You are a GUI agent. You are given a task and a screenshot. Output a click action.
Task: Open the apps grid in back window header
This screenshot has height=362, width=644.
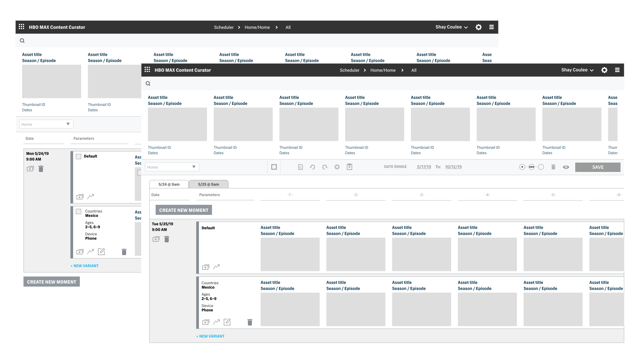click(x=21, y=27)
